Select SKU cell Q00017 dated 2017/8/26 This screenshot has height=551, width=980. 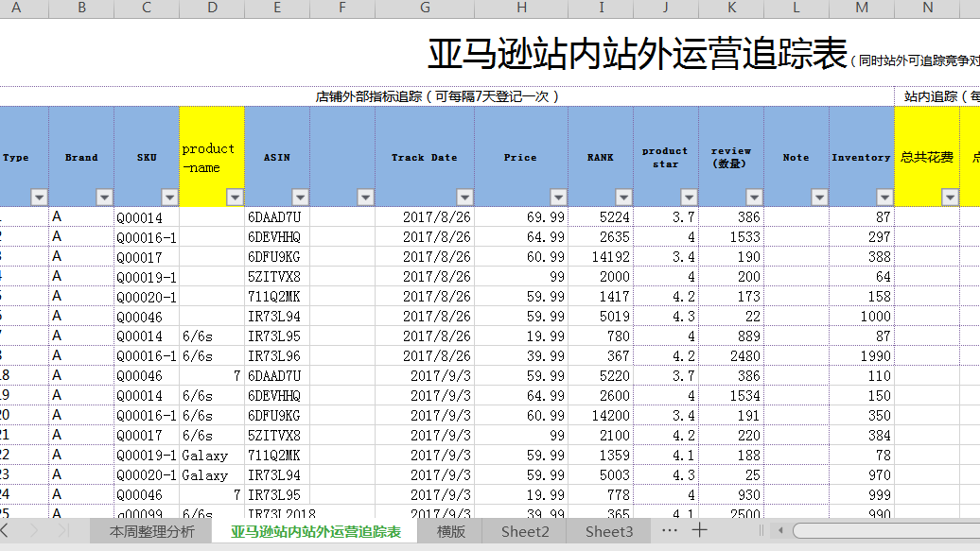[147, 257]
